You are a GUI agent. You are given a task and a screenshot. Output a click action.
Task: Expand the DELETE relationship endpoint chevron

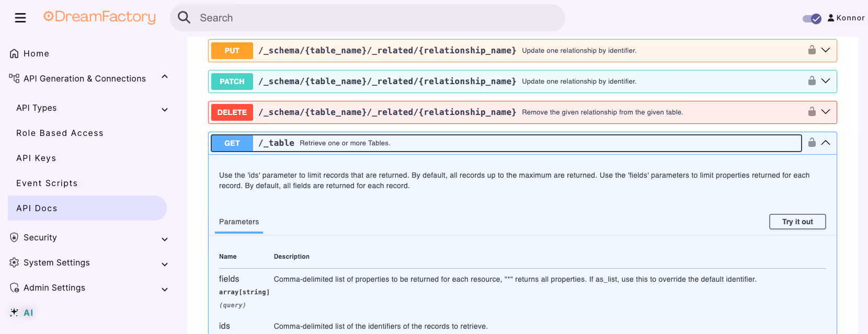click(826, 112)
